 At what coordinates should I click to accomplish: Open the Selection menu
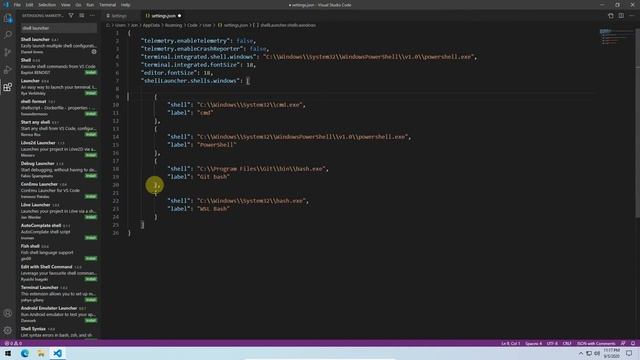pos(47,5)
